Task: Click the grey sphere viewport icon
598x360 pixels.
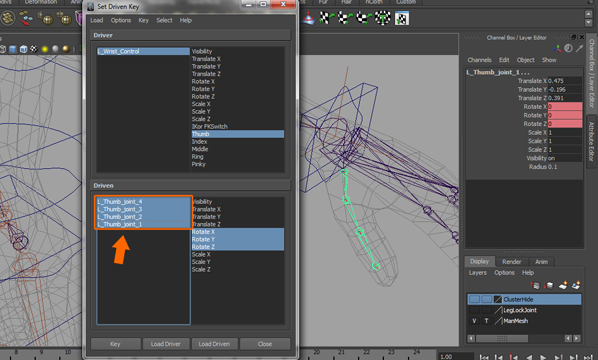Action: (55, 49)
